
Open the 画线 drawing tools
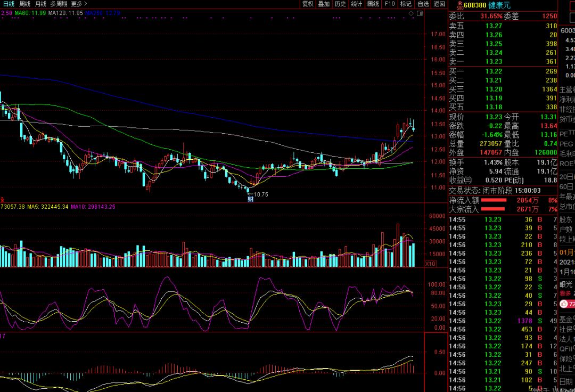373,4
